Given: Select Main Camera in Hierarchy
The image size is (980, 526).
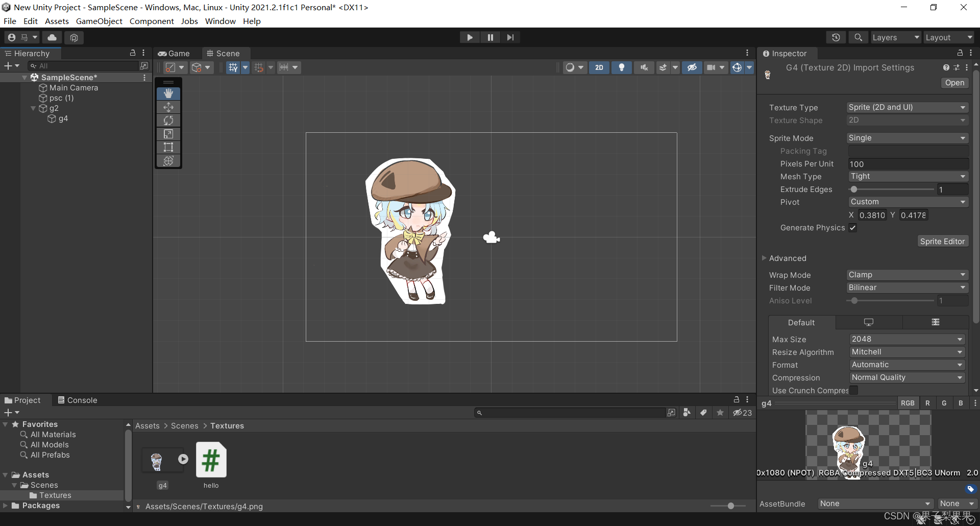Looking at the screenshot, I should point(73,88).
